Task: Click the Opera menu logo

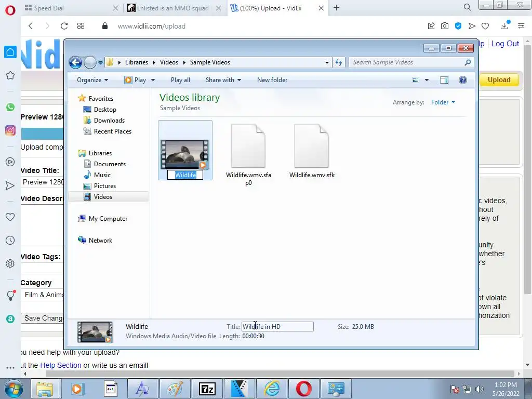Action: click(x=10, y=10)
